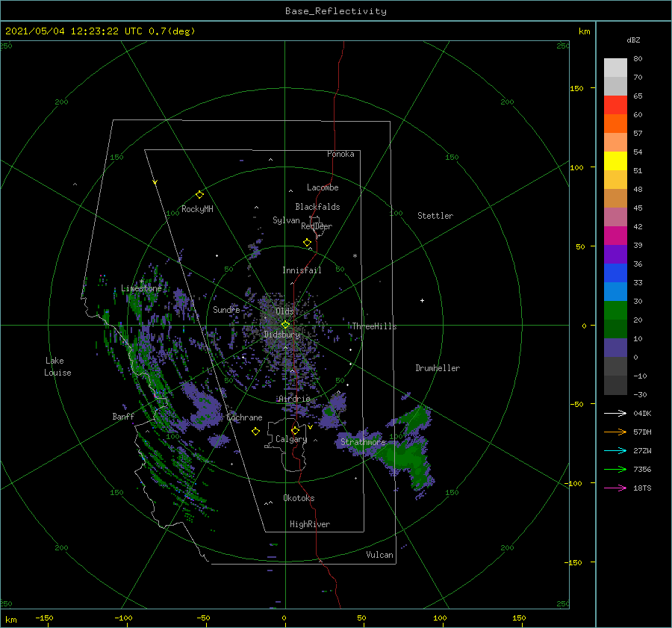This screenshot has height=628, width=672.
Task: Click the Lacombe label
Action: point(323,187)
